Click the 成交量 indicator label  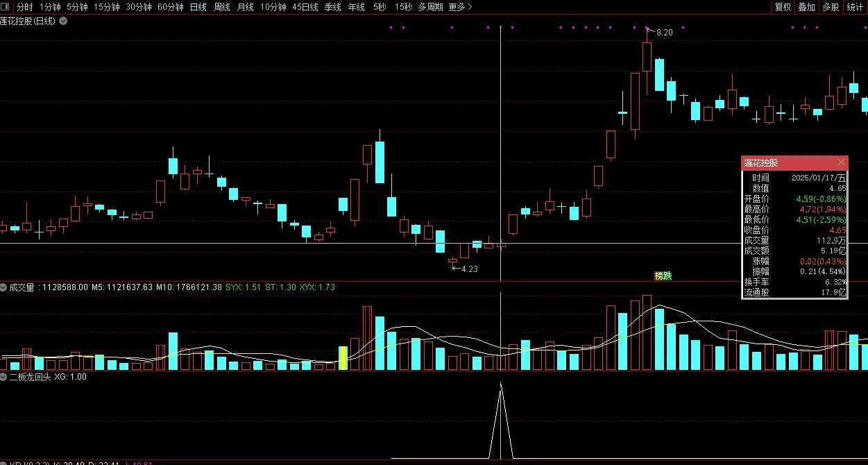coord(22,287)
